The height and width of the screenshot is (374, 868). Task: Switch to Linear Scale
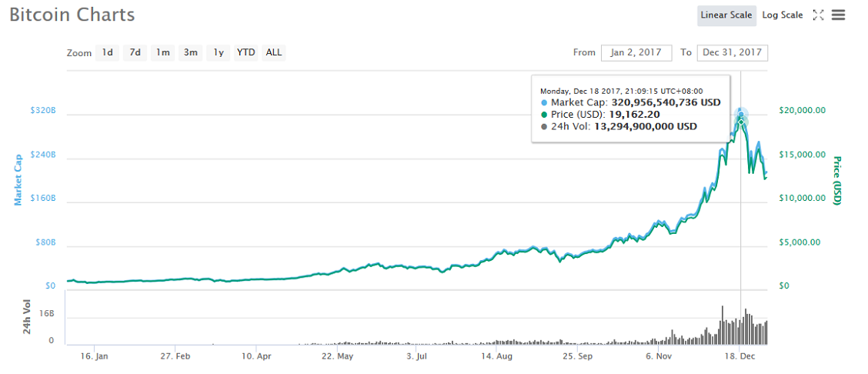(726, 15)
